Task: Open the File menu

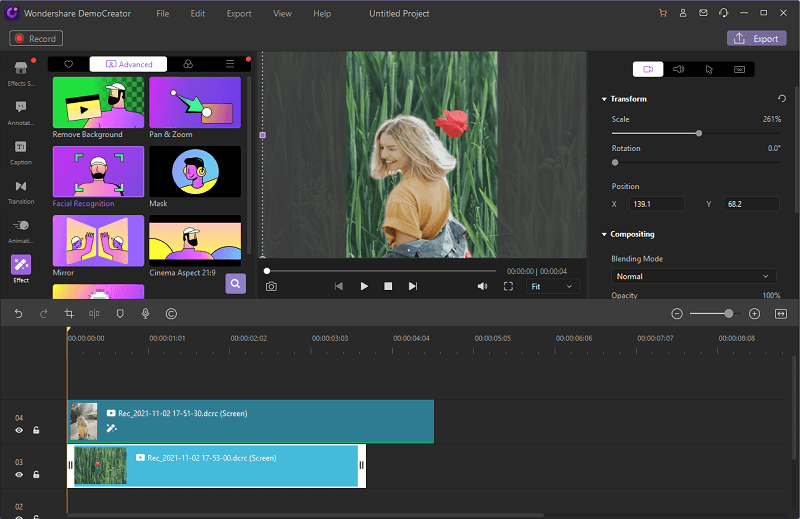Action: tap(163, 14)
